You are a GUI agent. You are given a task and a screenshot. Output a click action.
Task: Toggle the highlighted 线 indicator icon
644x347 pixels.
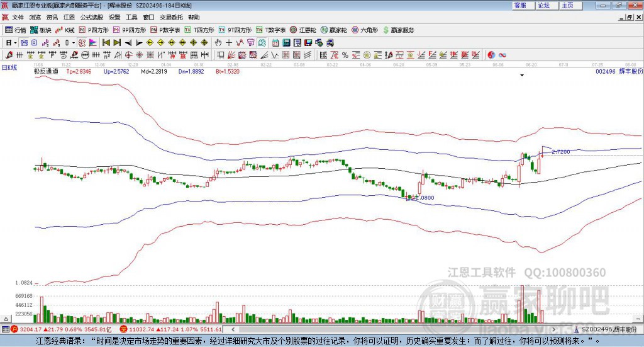(x=262, y=43)
